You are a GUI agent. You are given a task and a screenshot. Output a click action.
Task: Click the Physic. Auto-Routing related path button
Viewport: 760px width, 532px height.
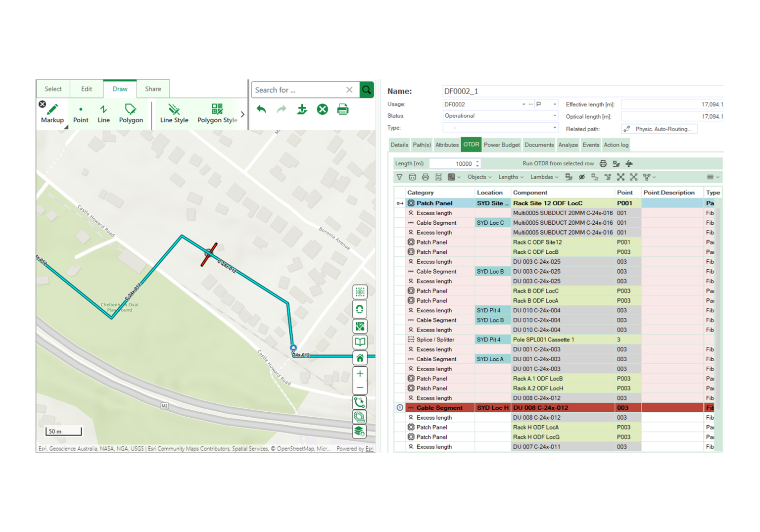[660, 129]
